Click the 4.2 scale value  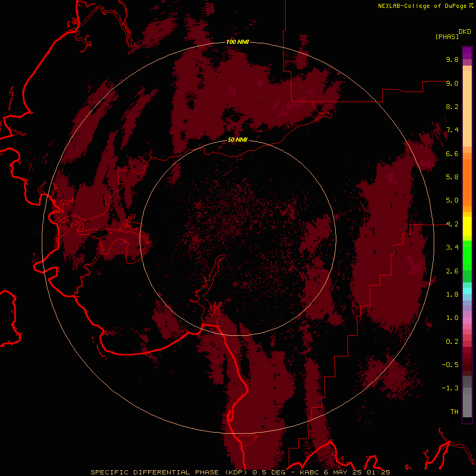[x=452, y=224]
